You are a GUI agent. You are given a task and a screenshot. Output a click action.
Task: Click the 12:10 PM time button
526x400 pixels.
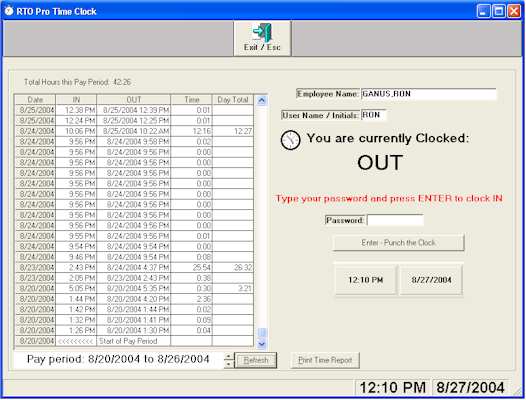366,280
